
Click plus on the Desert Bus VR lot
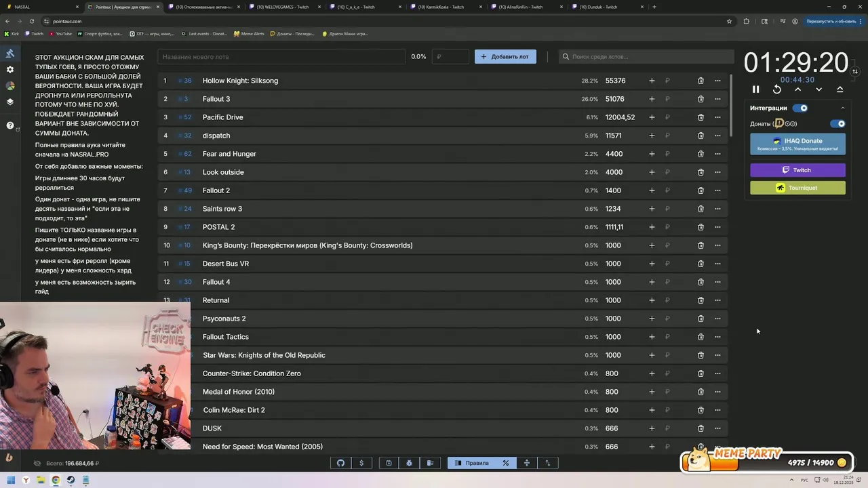[x=652, y=264]
